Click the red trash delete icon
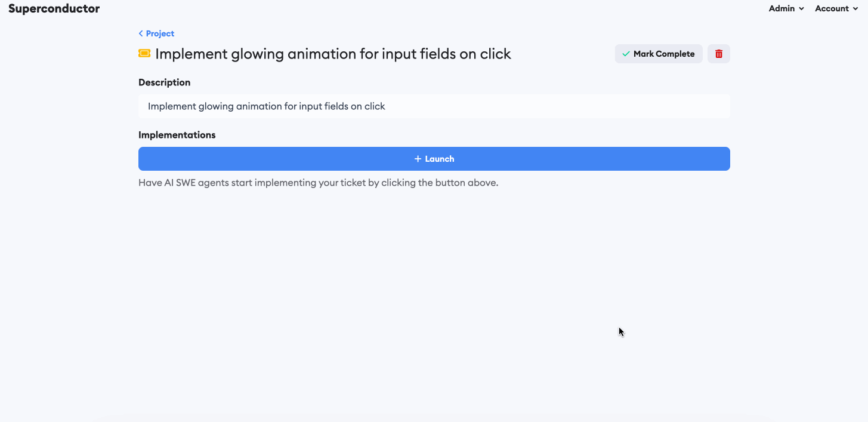Image resolution: width=868 pixels, height=422 pixels. tap(719, 54)
